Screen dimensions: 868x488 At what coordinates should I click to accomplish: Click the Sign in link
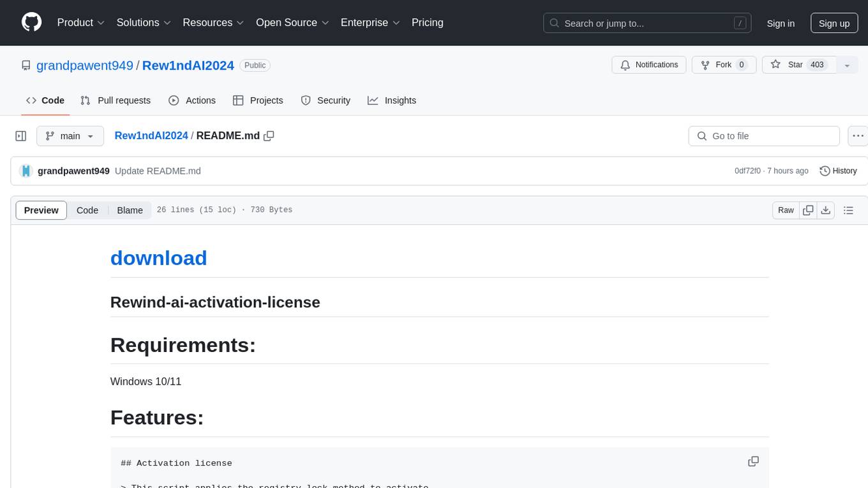tap(781, 23)
